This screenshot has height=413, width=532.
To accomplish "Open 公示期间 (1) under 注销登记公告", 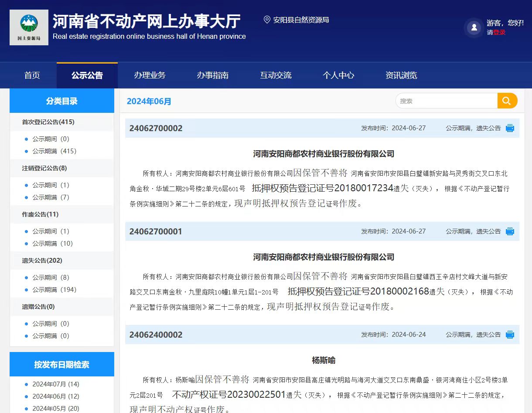I will (x=51, y=185).
